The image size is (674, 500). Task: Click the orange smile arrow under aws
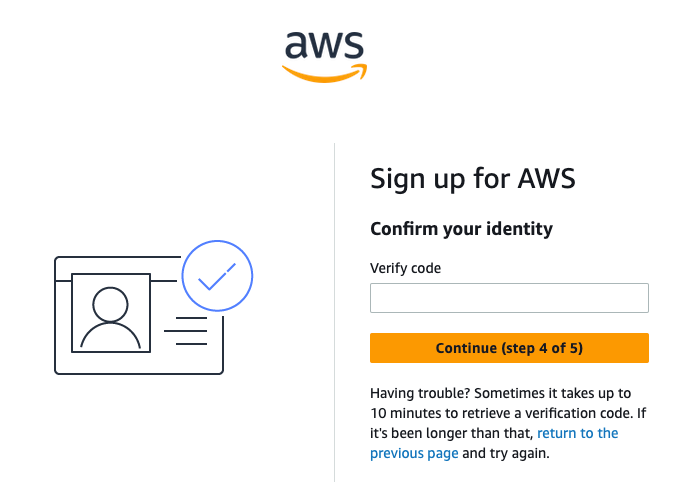tap(325, 73)
